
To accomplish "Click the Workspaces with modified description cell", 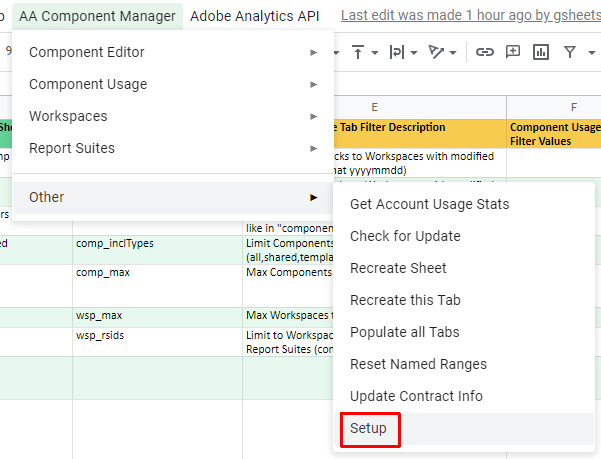I will 420,163.
